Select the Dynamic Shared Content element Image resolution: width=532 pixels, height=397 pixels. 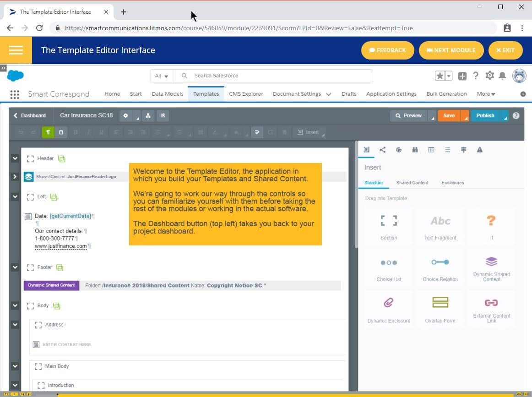pyautogui.click(x=491, y=268)
